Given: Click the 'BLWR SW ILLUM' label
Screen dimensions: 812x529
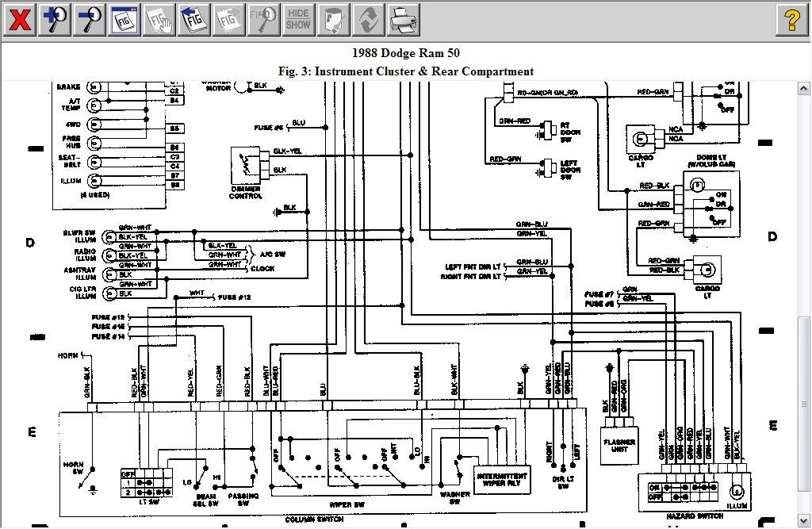Looking at the screenshot, I should coord(80,236).
